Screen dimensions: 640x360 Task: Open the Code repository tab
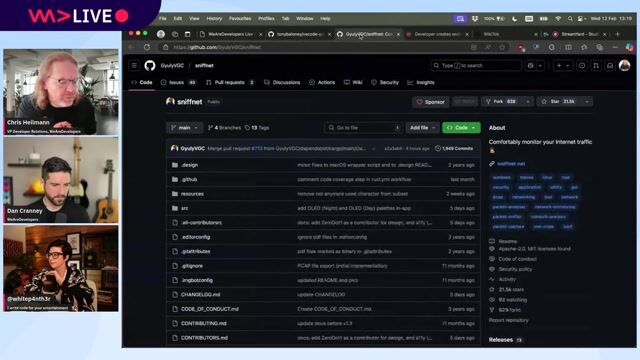click(142, 82)
